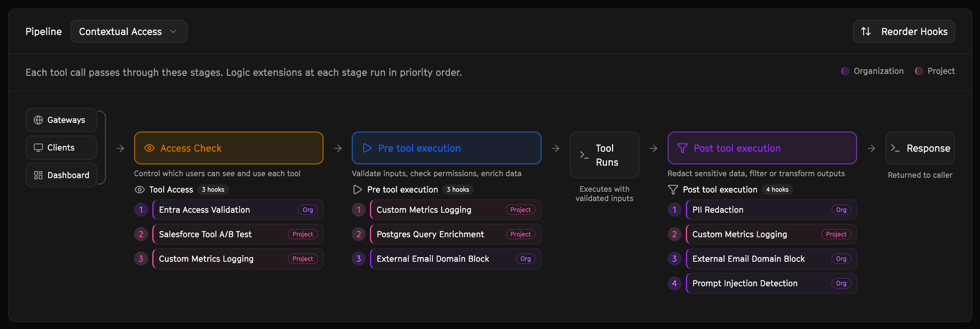This screenshot has height=329, width=980.
Task: Click the purple Organization legend dot
Action: pos(845,71)
